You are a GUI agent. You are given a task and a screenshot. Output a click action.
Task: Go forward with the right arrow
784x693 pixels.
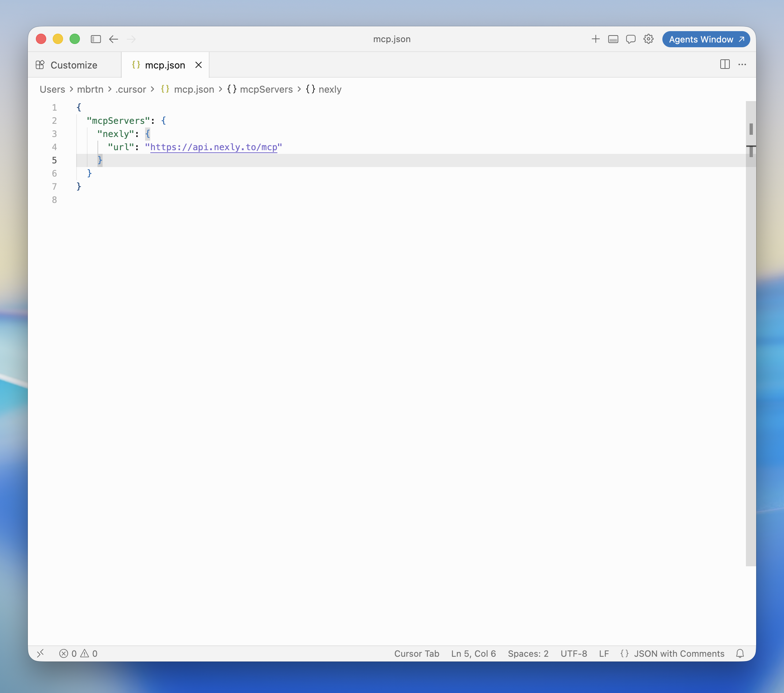[131, 39]
